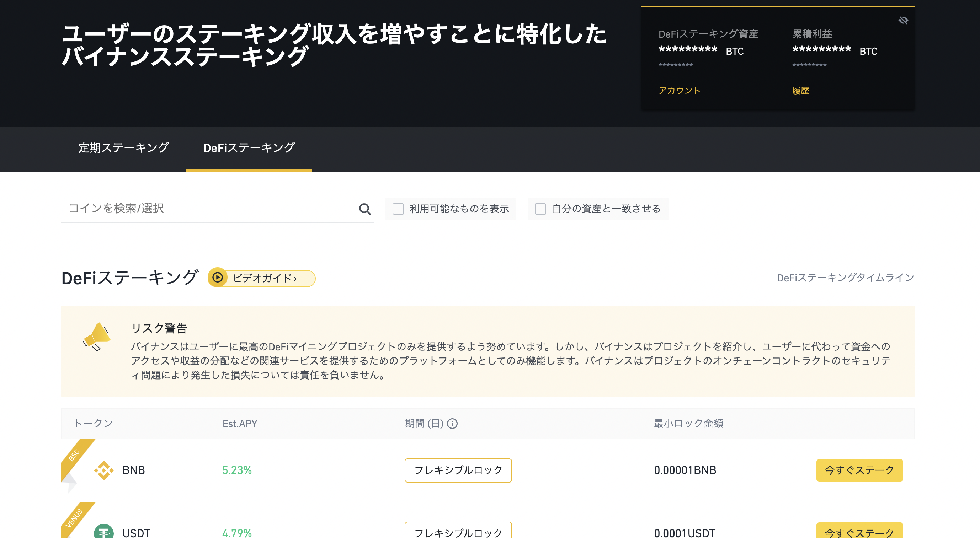Click the 最小ロック金額 column header
980x538 pixels.
(x=688, y=424)
